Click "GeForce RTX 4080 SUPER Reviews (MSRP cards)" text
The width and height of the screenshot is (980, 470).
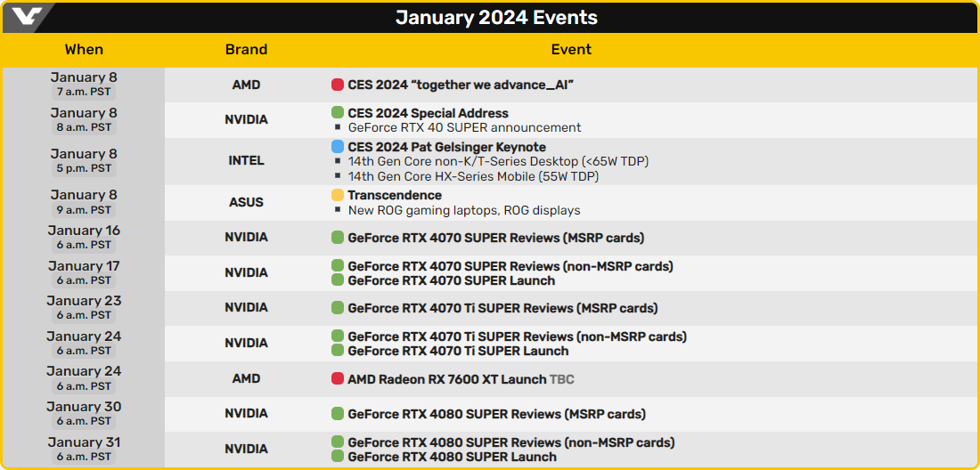pyautogui.click(x=497, y=414)
